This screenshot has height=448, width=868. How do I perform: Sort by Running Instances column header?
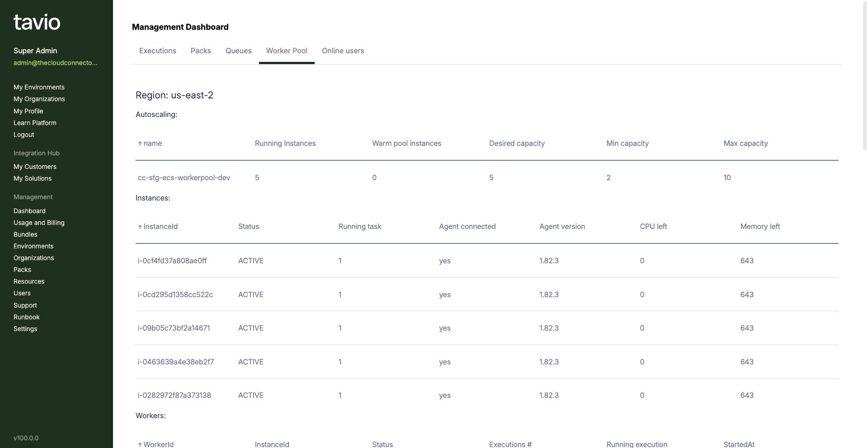(285, 144)
